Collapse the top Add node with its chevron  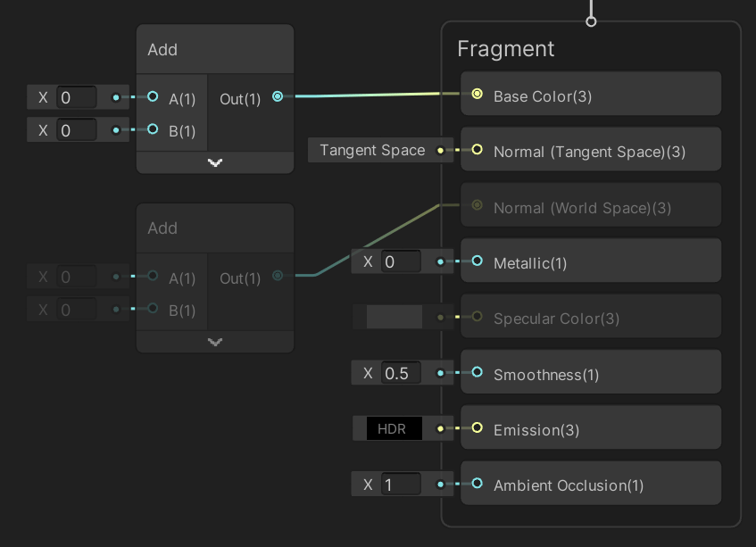tap(214, 162)
